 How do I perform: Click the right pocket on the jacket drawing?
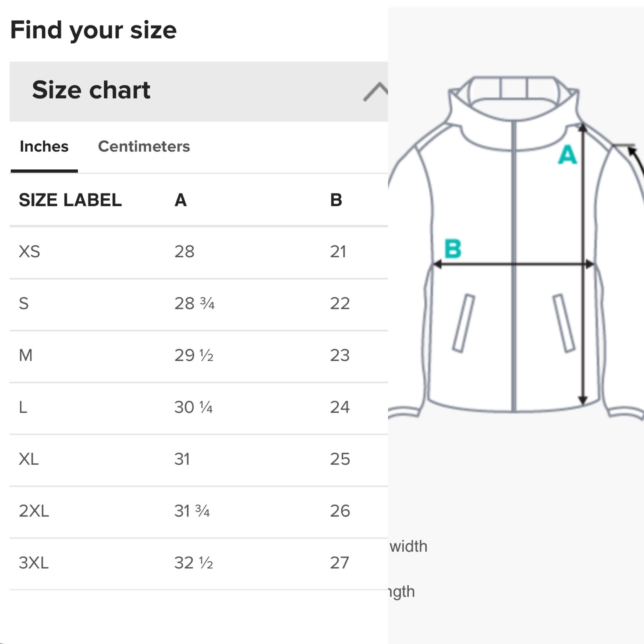pos(564,323)
